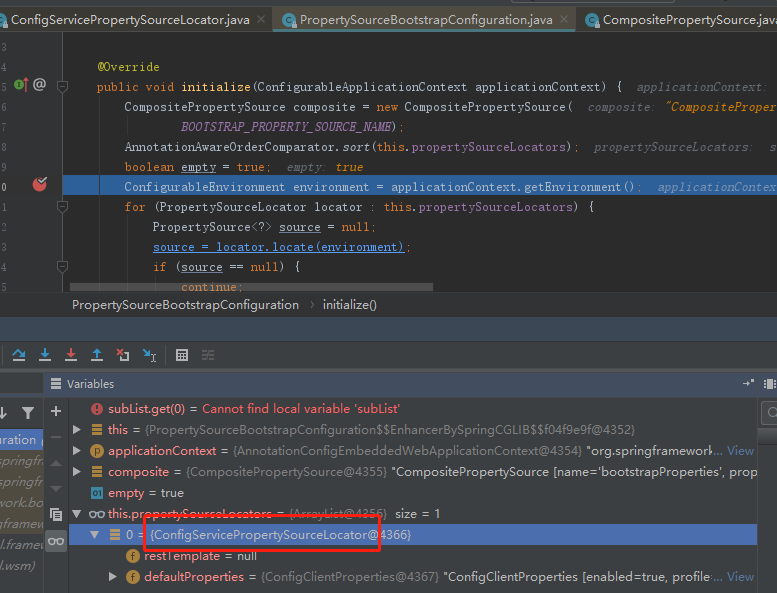This screenshot has width=777, height=593.
Task: Collapse the initialize method fold marker
Action: click(x=62, y=87)
